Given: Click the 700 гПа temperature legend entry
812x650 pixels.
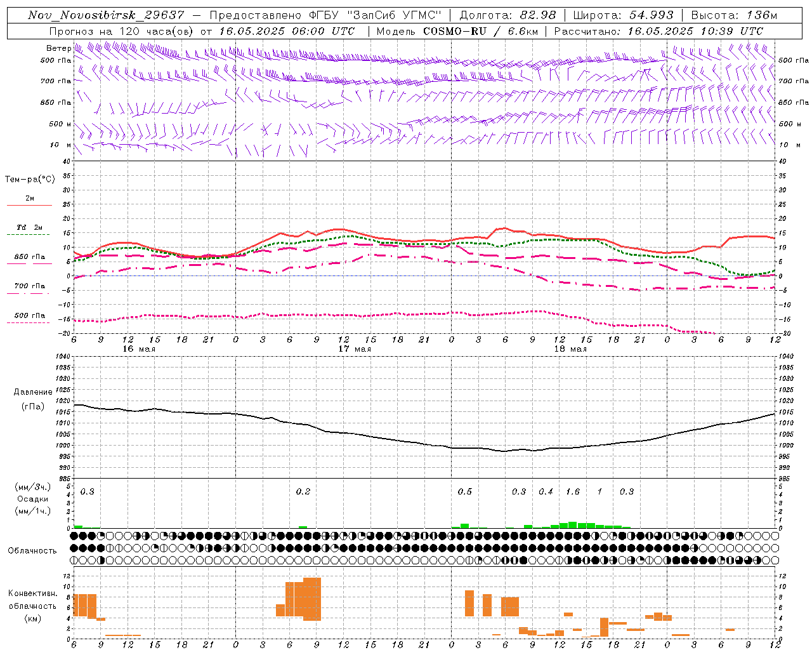Looking at the screenshot, I should point(30,286).
